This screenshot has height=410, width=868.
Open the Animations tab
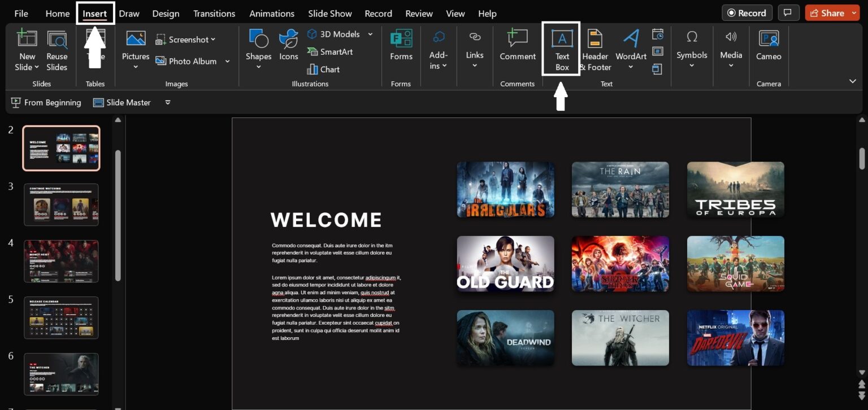click(272, 14)
